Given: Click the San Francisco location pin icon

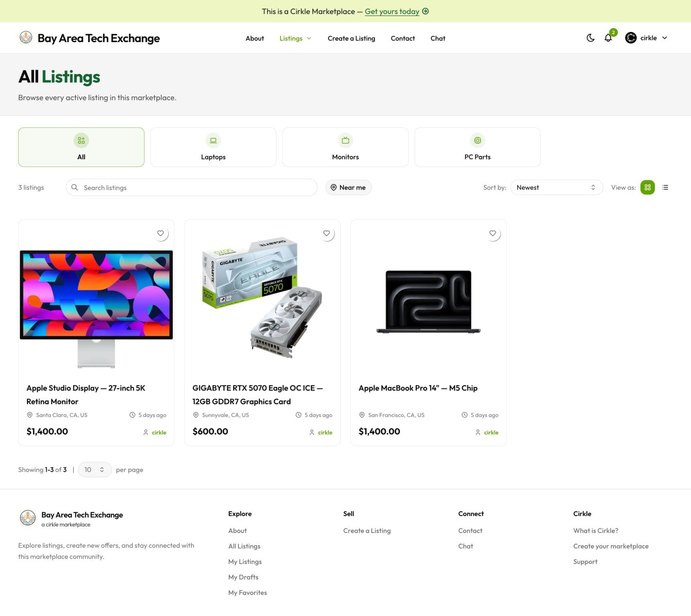Looking at the screenshot, I should (362, 415).
